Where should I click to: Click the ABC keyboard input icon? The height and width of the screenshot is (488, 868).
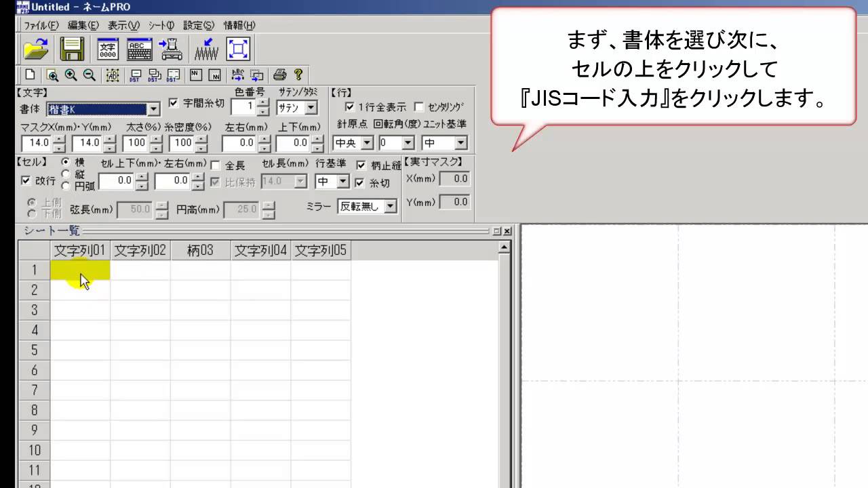140,49
